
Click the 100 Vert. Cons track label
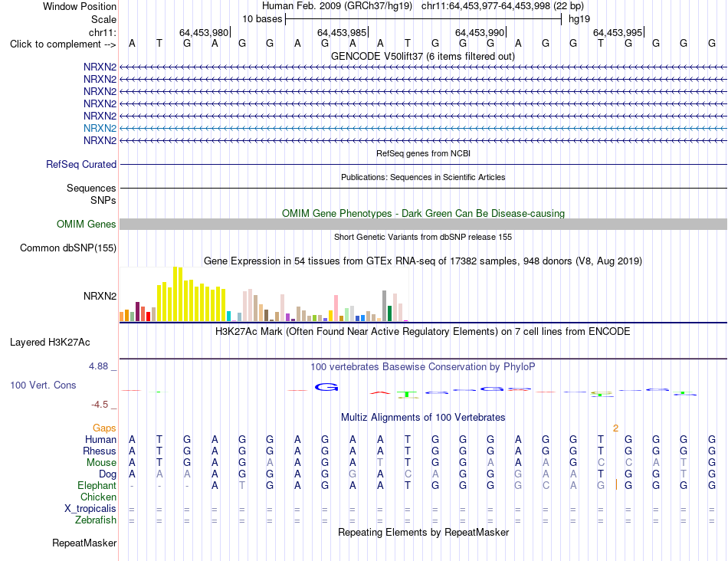pyautogui.click(x=43, y=385)
